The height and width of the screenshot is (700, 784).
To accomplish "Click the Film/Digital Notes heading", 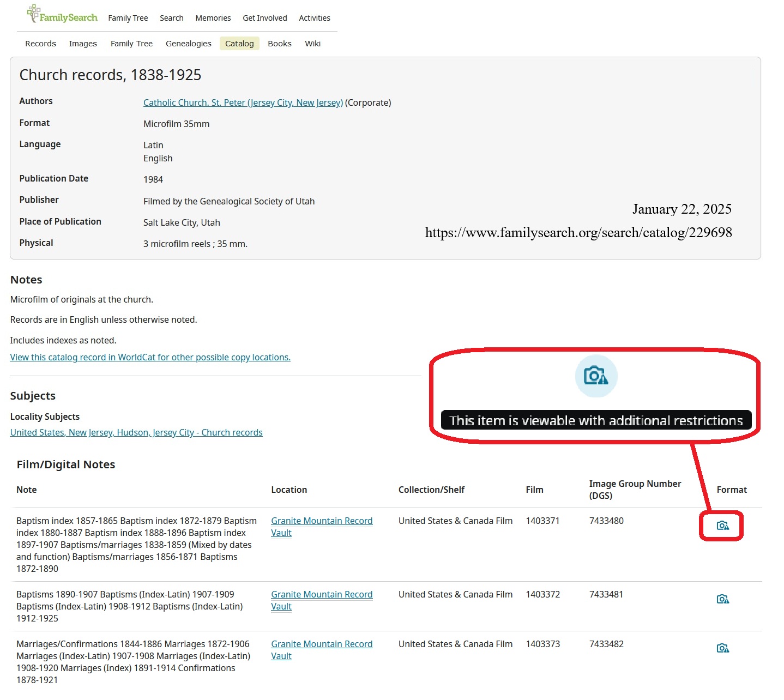I will click(66, 464).
